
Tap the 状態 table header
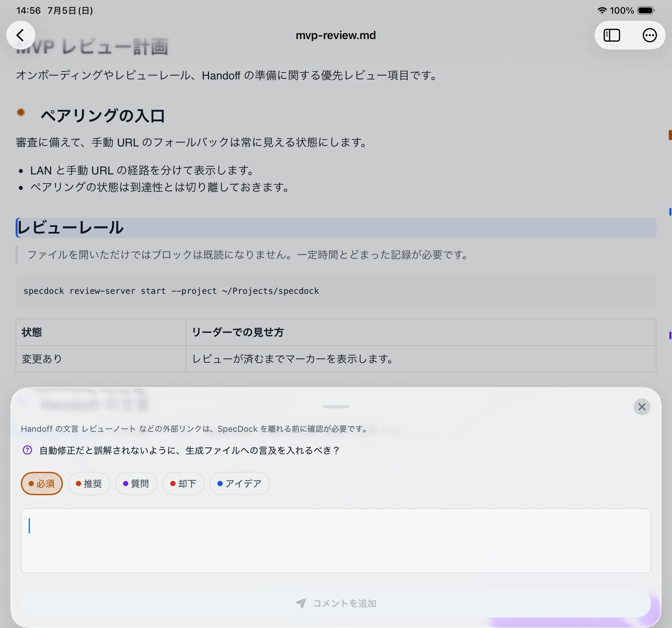(101, 332)
